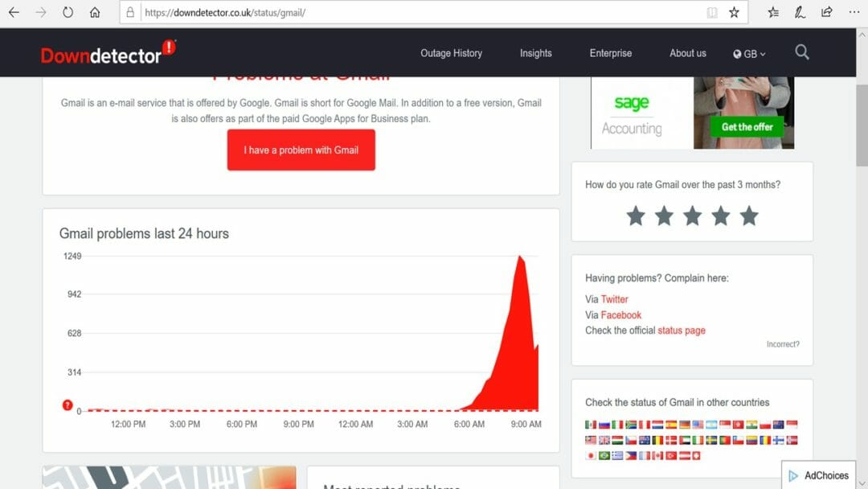This screenshot has width=868, height=489.
Task: Click the scrollbar down arrow
Action: tap(862, 484)
